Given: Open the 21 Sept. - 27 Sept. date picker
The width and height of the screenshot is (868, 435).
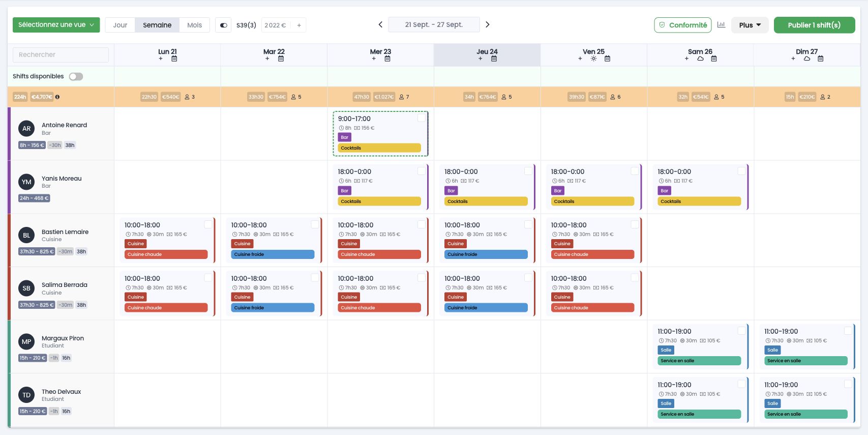Looking at the screenshot, I should click(x=434, y=24).
